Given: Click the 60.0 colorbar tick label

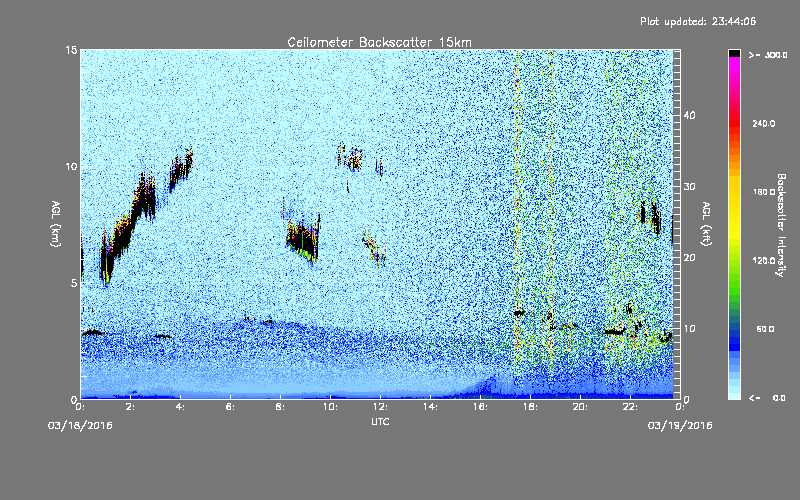Looking at the screenshot, I should (765, 329).
